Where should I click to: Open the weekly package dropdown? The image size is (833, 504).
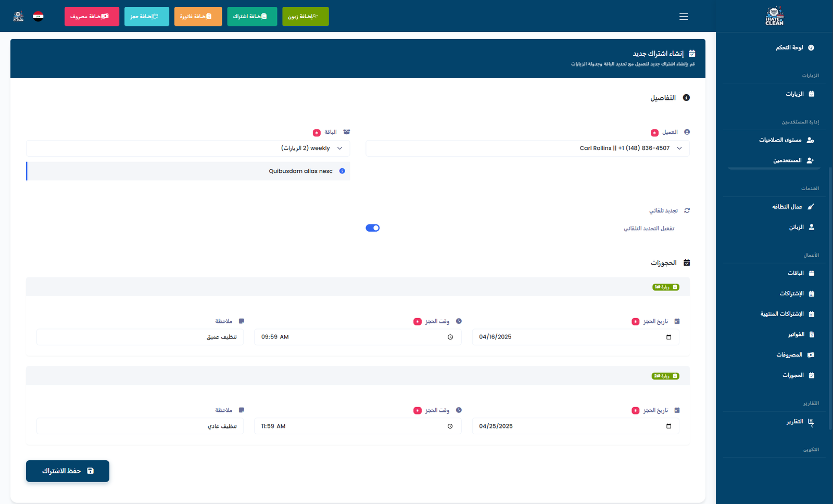[x=188, y=148]
